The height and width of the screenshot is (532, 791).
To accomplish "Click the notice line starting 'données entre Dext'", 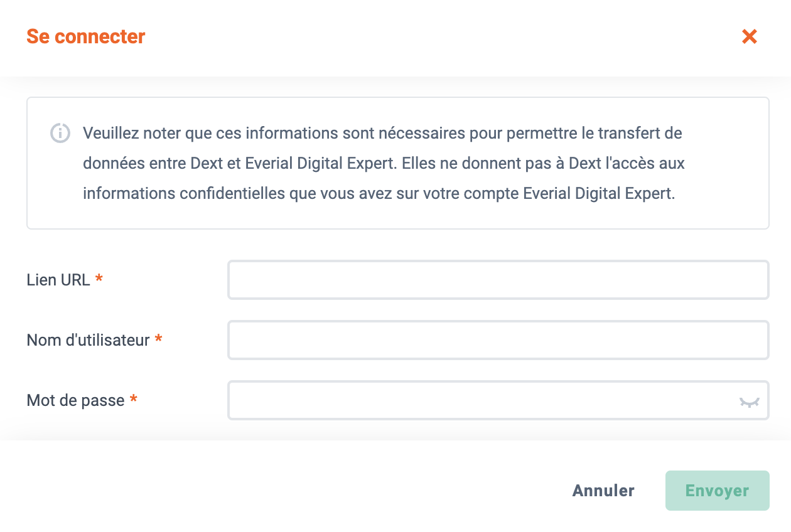I will [x=384, y=163].
